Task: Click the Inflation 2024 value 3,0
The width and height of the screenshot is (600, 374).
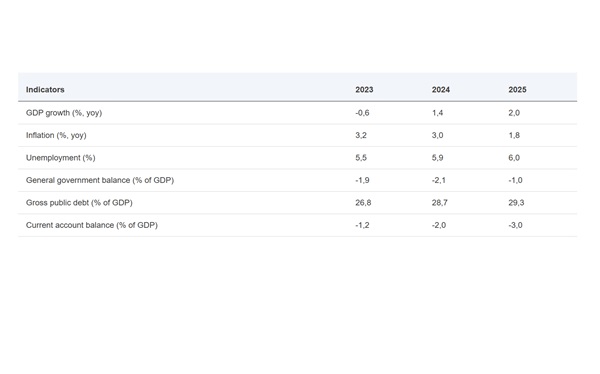Action: 437,136
